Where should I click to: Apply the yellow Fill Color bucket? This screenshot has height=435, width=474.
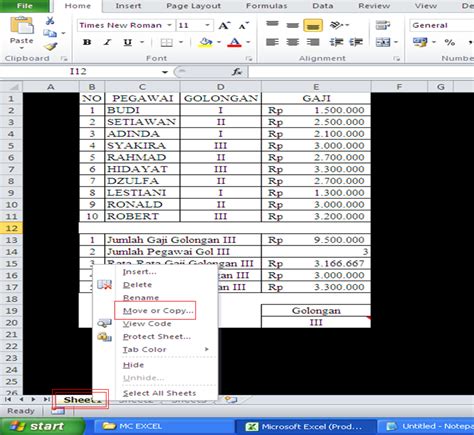click(x=205, y=42)
